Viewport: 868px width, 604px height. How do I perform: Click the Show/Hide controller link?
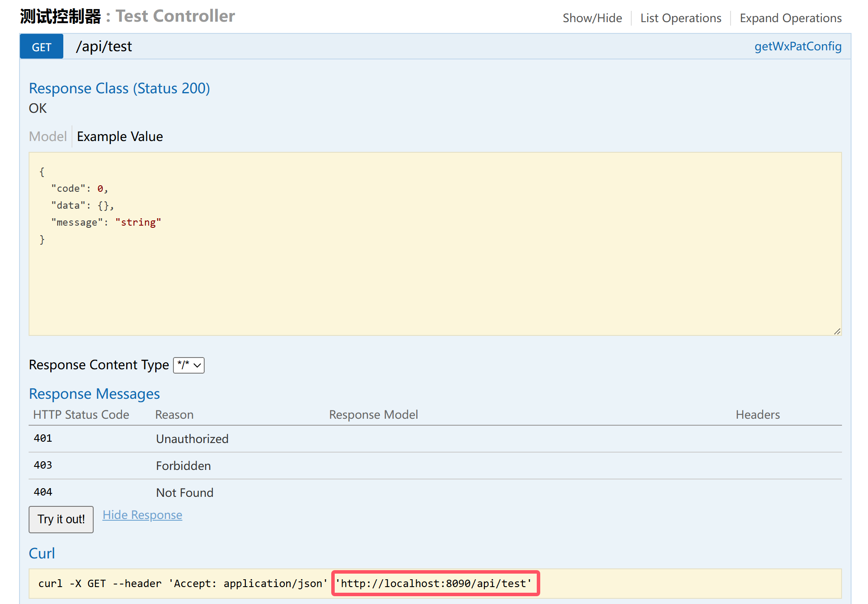592,18
